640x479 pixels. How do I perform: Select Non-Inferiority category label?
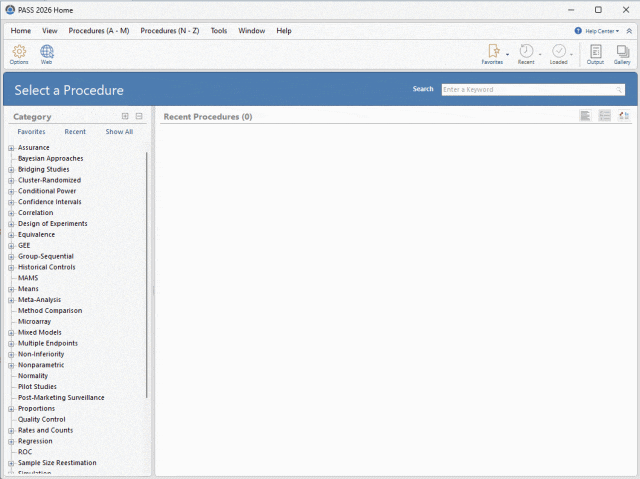click(41, 354)
